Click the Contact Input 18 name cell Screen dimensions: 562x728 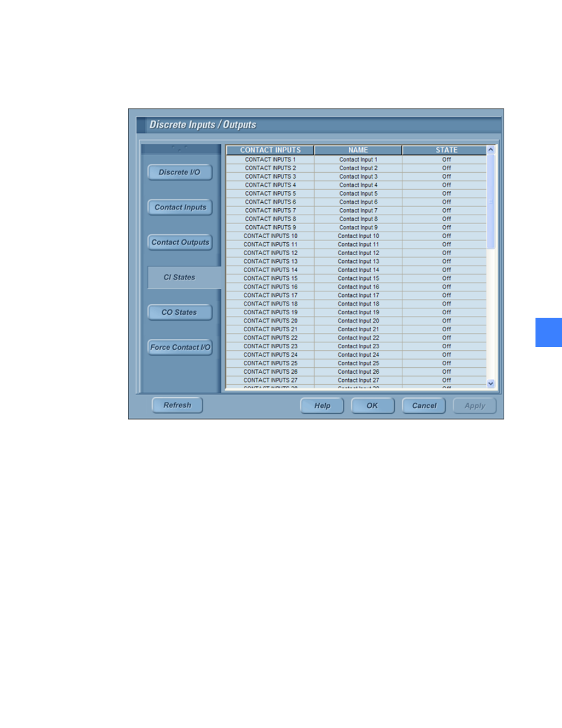(358, 304)
